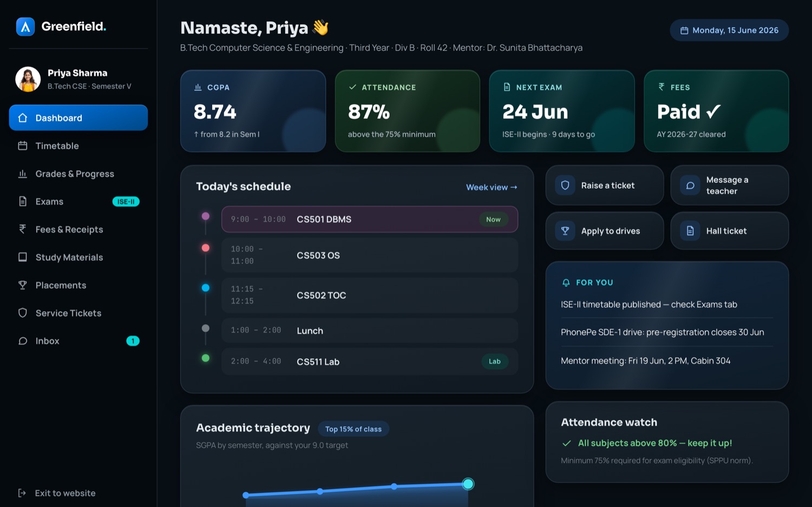Image resolution: width=812 pixels, height=507 pixels.
Task: Click the trophy icon on Apply to drives
Action: click(565, 231)
